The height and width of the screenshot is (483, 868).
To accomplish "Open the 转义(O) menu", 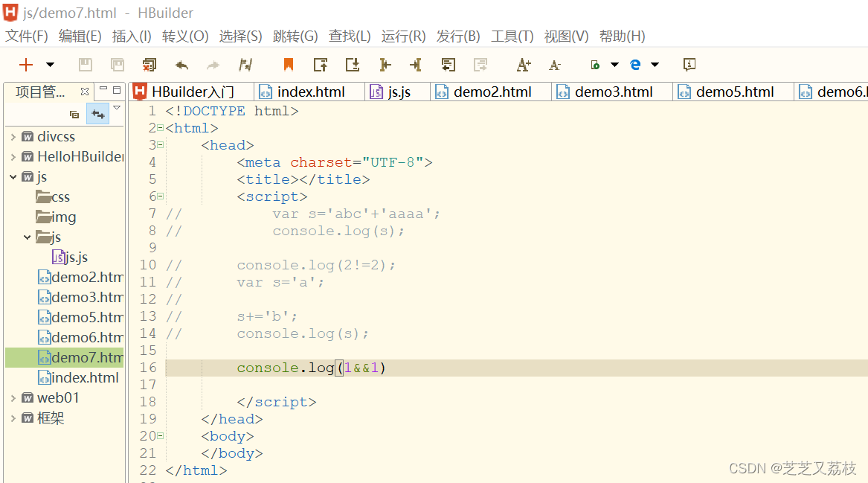I will (185, 36).
